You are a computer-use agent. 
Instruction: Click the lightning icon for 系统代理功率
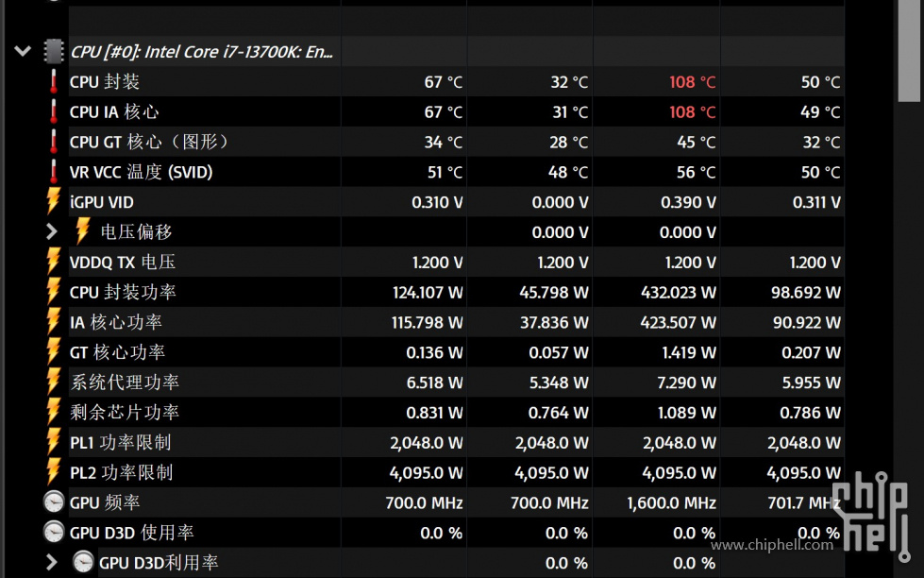click(54, 382)
